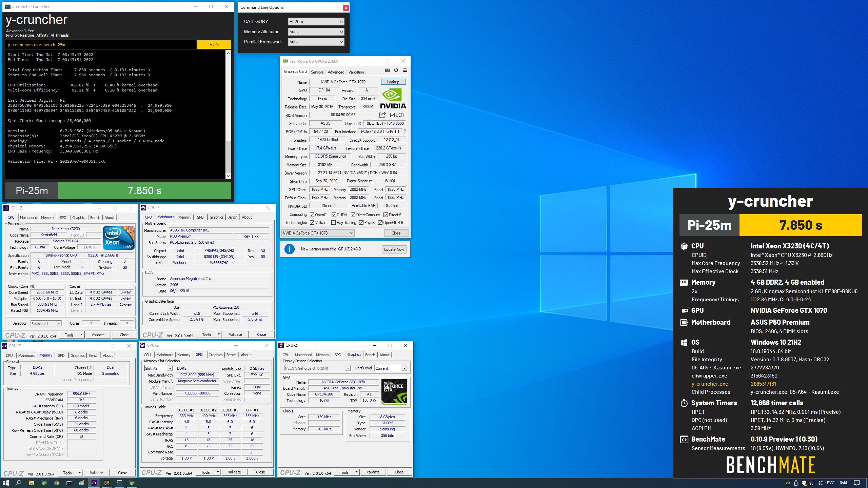The width and height of the screenshot is (868, 488).
Task: Open the Parallel Framework dropdown
Action: [316, 42]
